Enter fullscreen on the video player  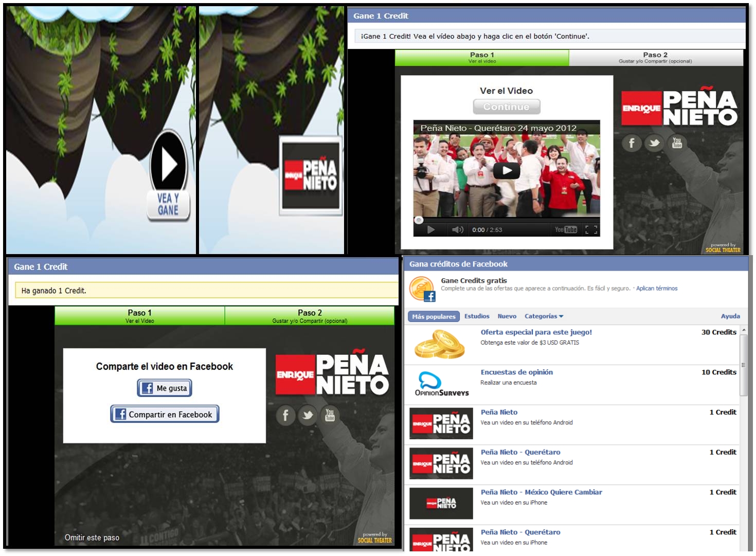[591, 230]
